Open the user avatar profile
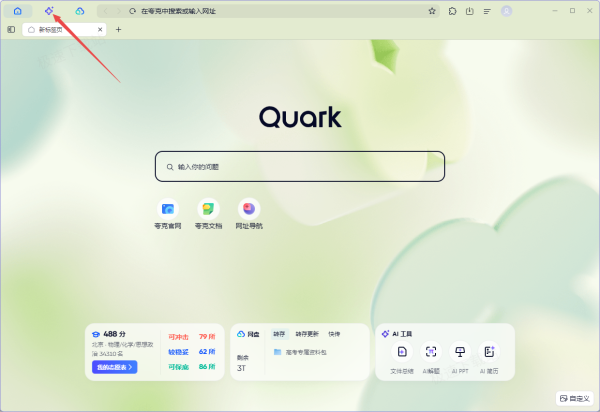The height and width of the screenshot is (412, 600). (x=507, y=11)
